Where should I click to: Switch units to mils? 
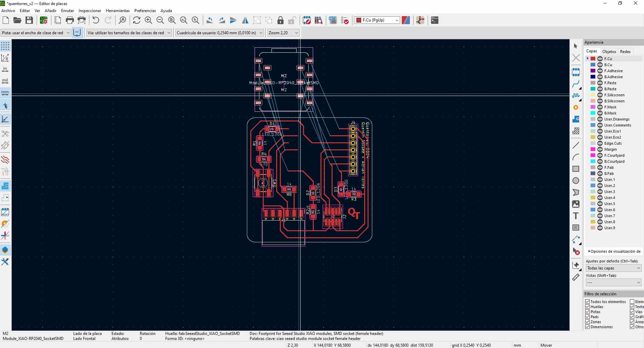(x=5, y=81)
